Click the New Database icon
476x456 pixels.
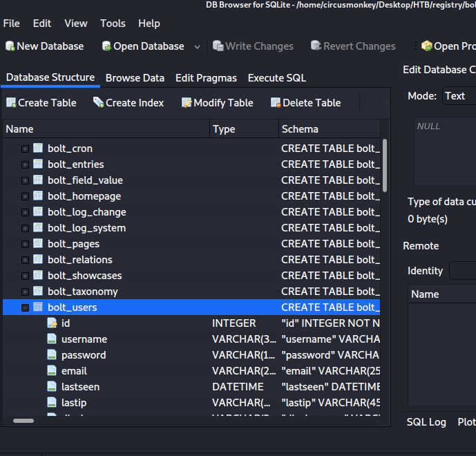point(10,46)
